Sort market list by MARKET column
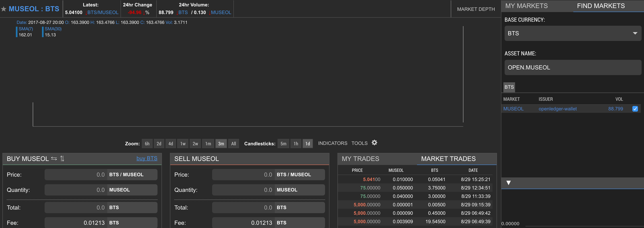 pos(511,99)
